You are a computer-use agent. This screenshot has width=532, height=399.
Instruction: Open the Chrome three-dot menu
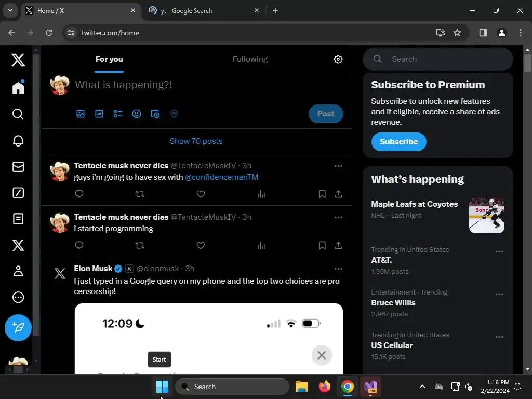(520, 33)
